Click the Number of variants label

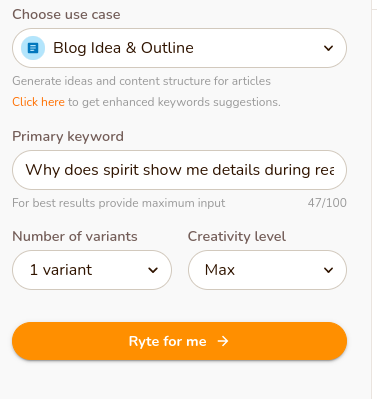point(75,236)
